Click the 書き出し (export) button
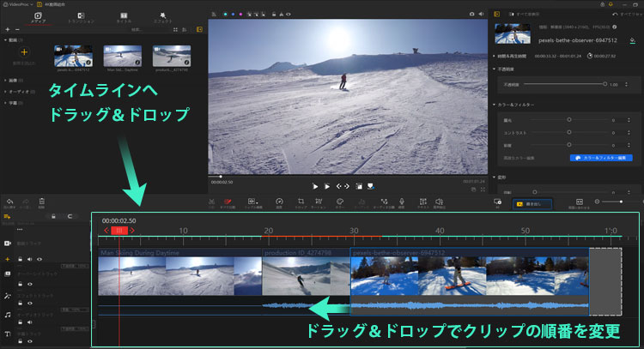Screen dimensions: 644x349 point(532,204)
